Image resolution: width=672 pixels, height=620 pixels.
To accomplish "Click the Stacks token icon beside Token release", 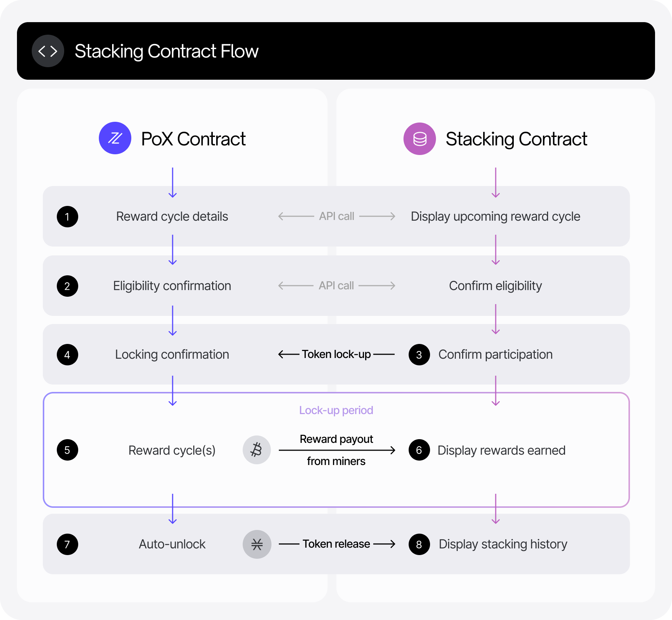I will pyautogui.click(x=257, y=544).
